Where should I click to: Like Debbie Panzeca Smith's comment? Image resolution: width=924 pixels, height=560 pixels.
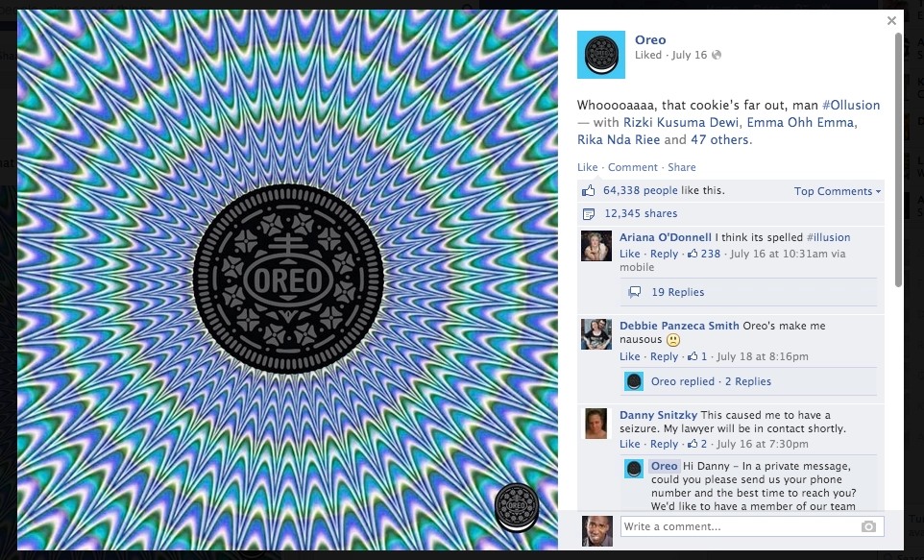tap(629, 356)
